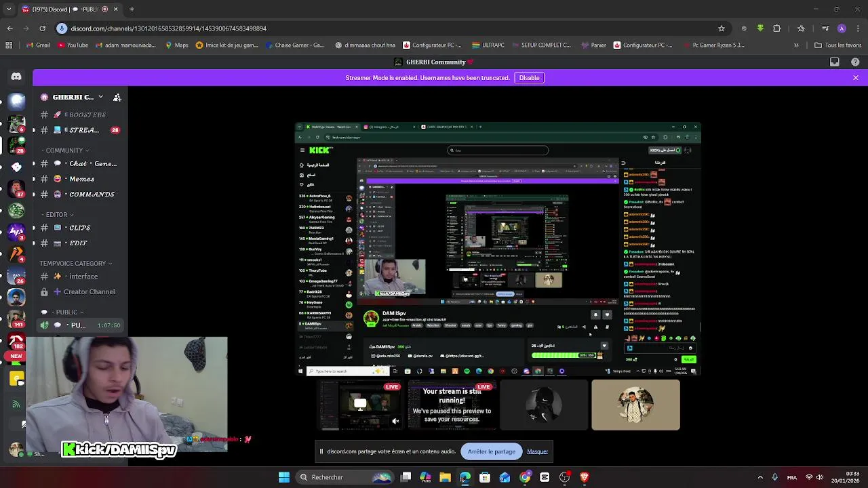Open the Windows Start menu
The height and width of the screenshot is (488, 868).
284,477
